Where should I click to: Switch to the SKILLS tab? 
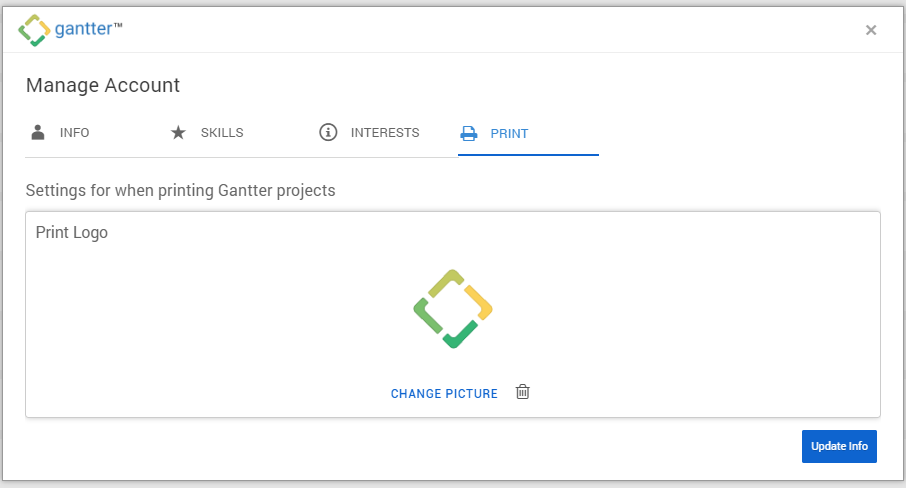click(207, 133)
